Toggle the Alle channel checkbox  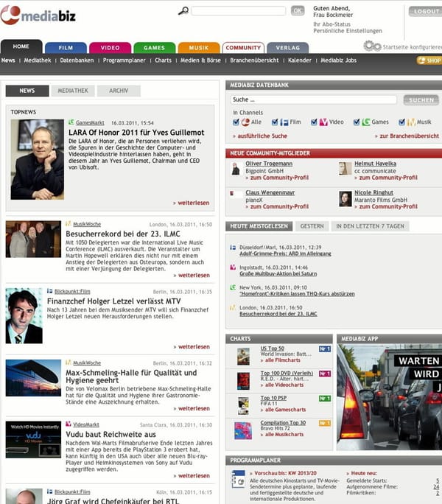(236, 122)
